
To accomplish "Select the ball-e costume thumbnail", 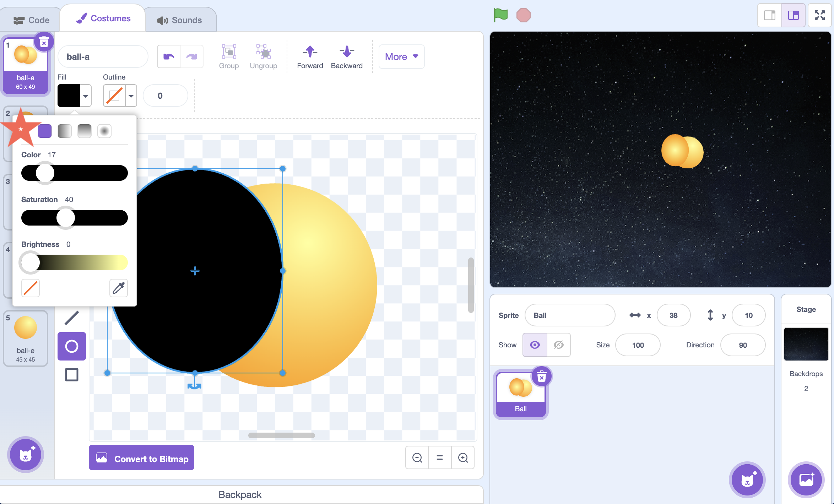I will click(x=25, y=337).
